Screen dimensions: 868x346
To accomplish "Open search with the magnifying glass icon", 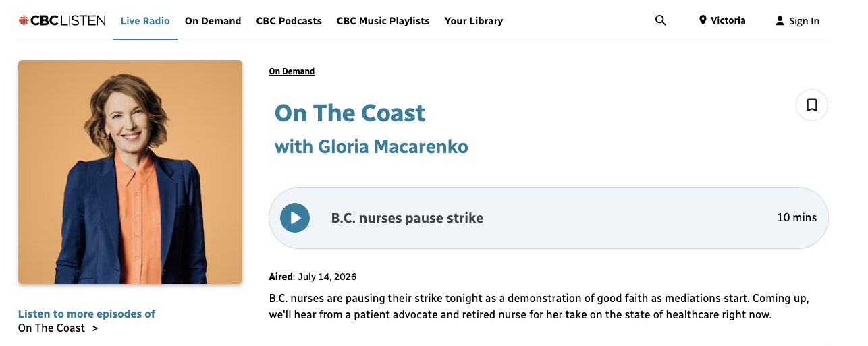I will coord(661,20).
